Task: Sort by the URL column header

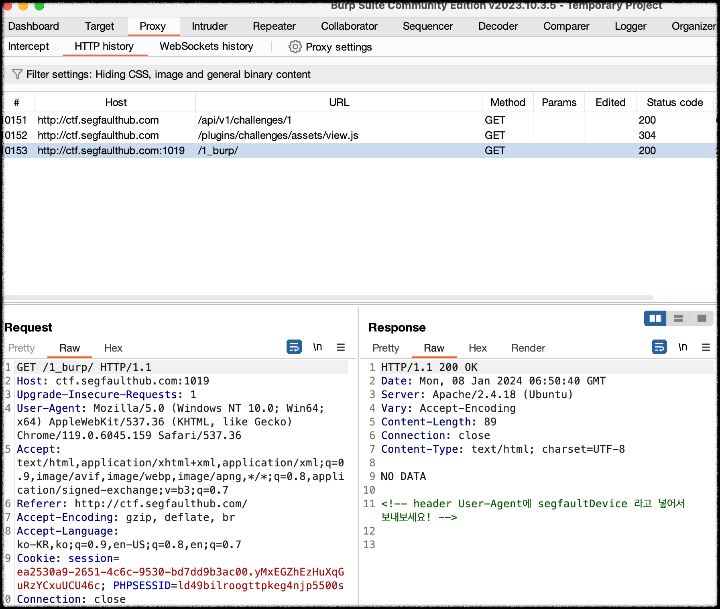Action: [339, 102]
